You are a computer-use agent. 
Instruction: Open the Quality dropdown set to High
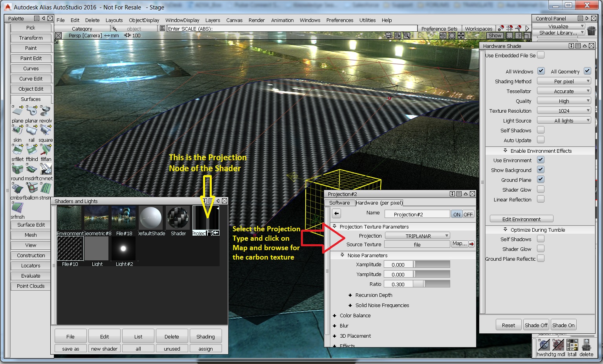pos(564,101)
